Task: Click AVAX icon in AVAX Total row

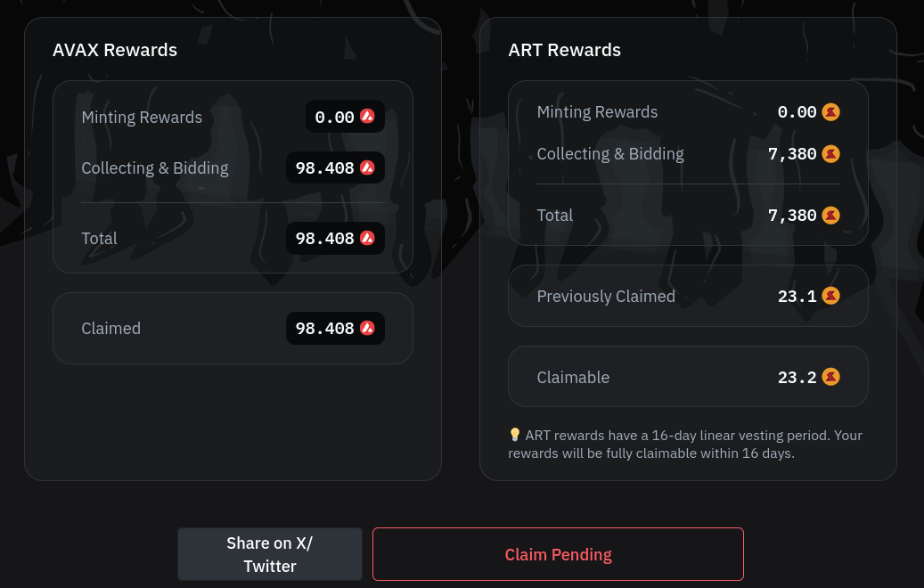Action: pyautogui.click(x=367, y=238)
